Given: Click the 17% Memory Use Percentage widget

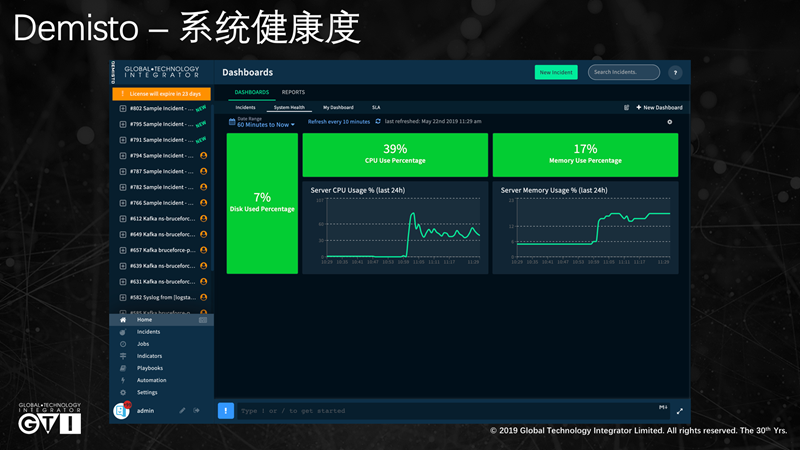Looking at the screenshot, I should point(585,155).
